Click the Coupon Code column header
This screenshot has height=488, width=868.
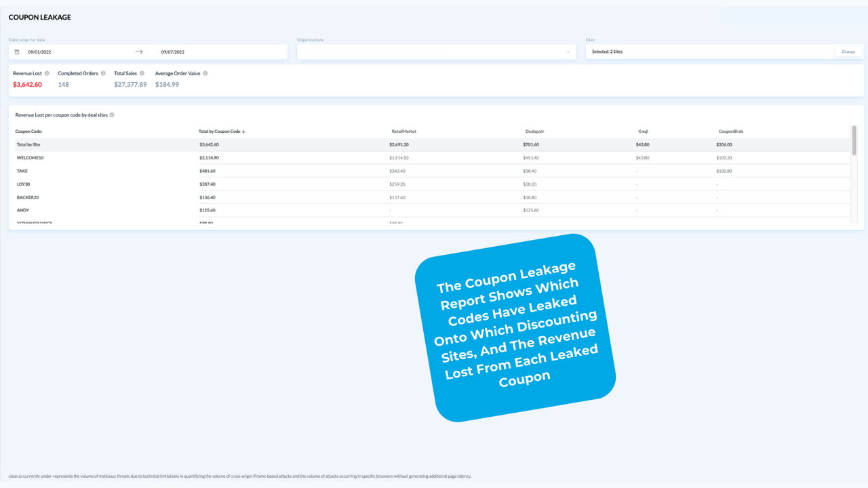coord(28,131)
